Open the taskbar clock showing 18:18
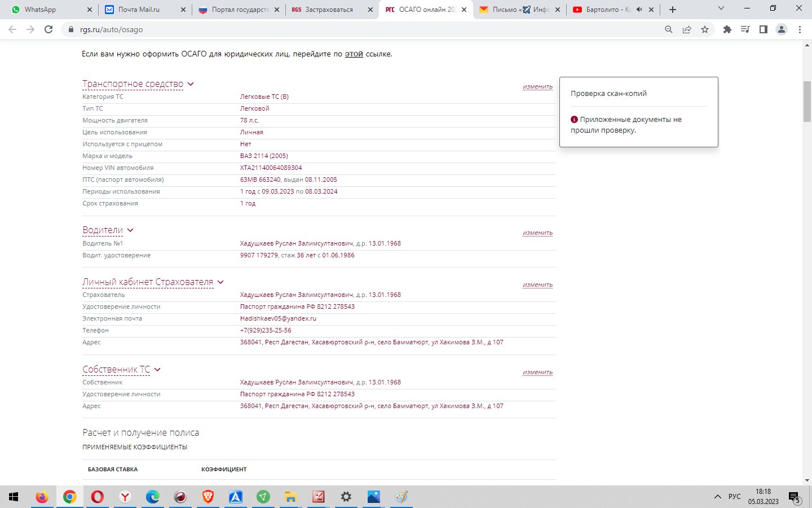The height and width of the screenshot is (508, 812). pos(764,497)
